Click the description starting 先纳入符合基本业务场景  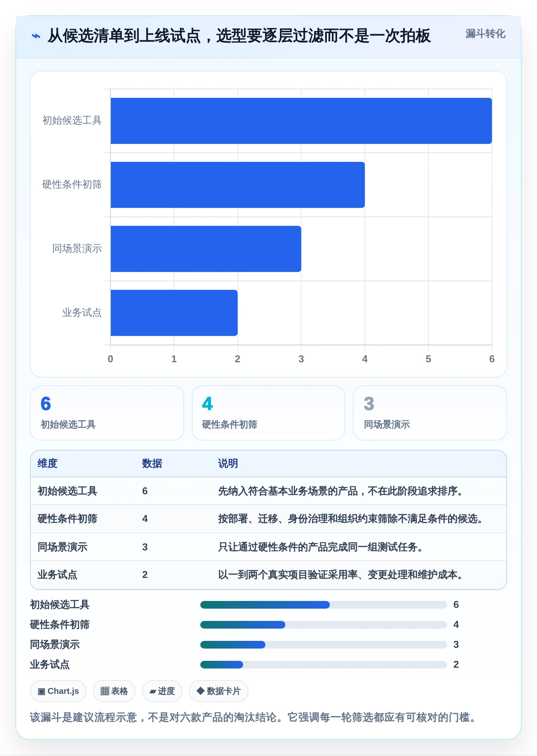pyautogui.click(x=341, y=491)
